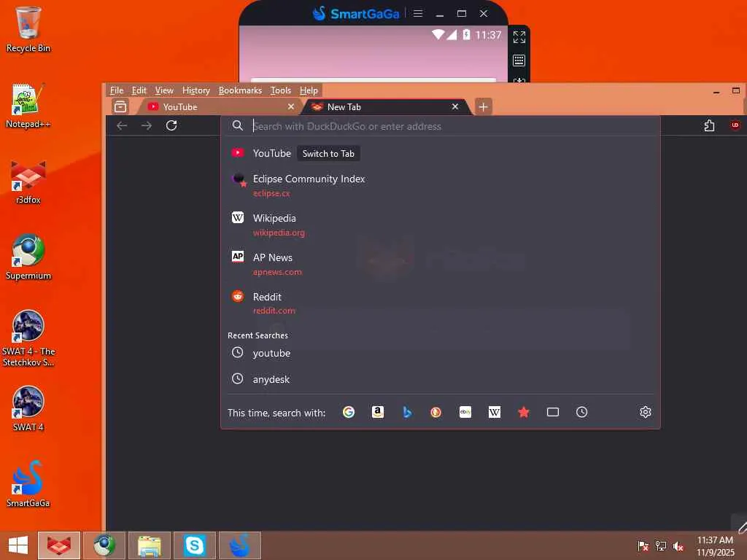The image size is (747, 560).
Task: Open the View menu
Action: (x=164, y=90)
